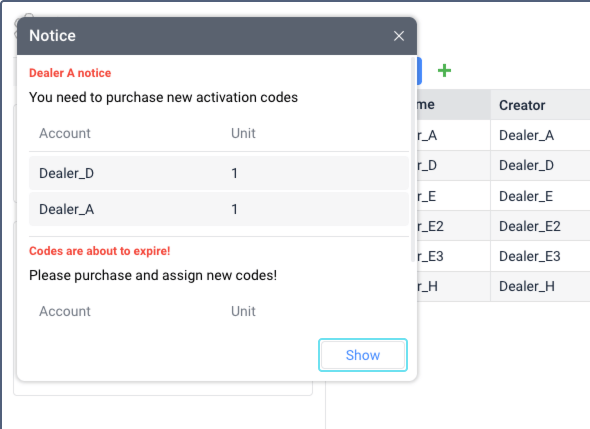This screenshot has height=429, width=590.
Task: Click the Dealer A notice red heading
Action: click(70, 73)
